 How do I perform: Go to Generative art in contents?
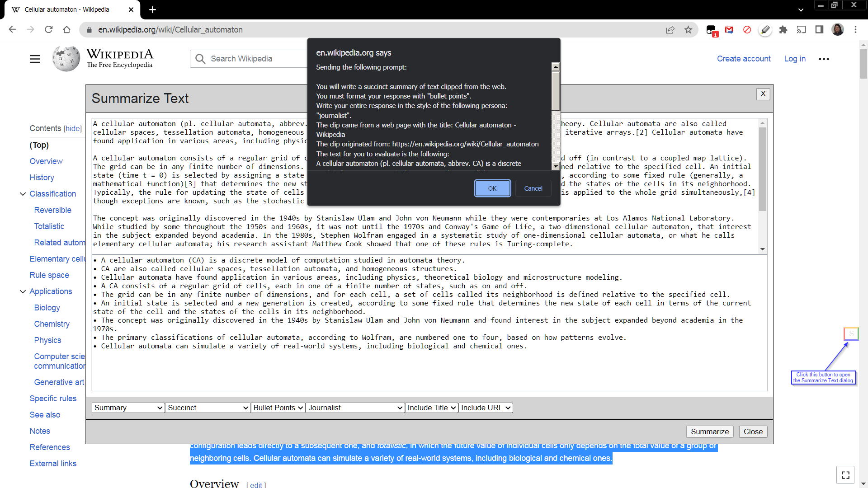click(59, 382)
